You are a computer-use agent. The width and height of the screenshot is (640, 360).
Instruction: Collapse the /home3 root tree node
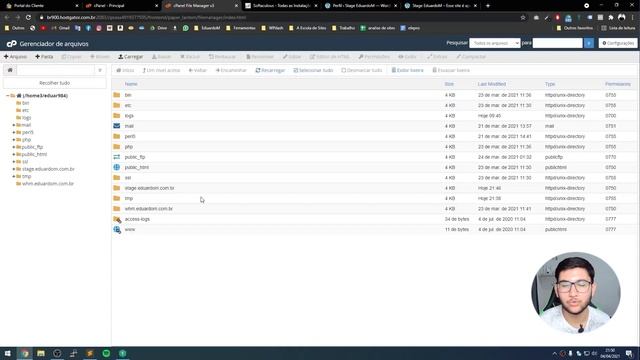coord(7,96)
